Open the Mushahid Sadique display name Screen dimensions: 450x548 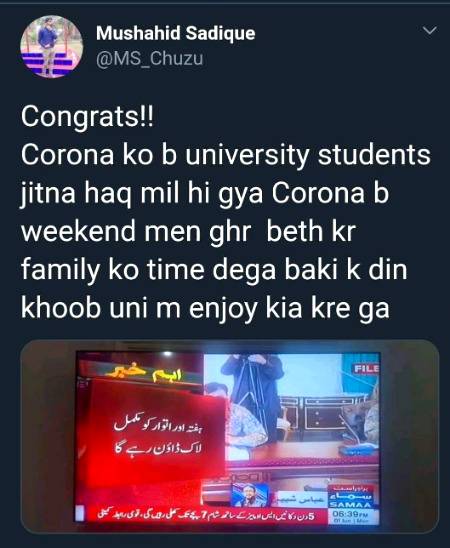pyautogui.click(x=175, y=33)
